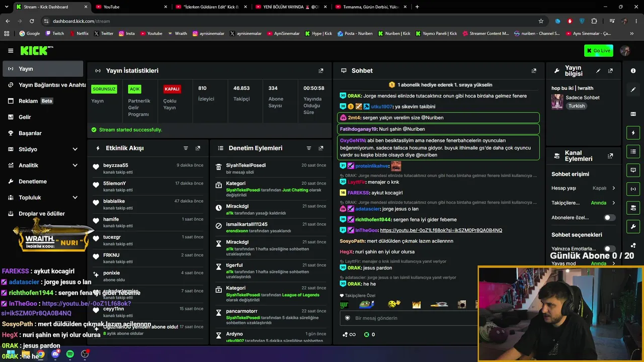The image size is (644, 362).
Task: Click the Sadece Sohbet category thumbnail
Action: pyautogui.click(x=557, y=102)
